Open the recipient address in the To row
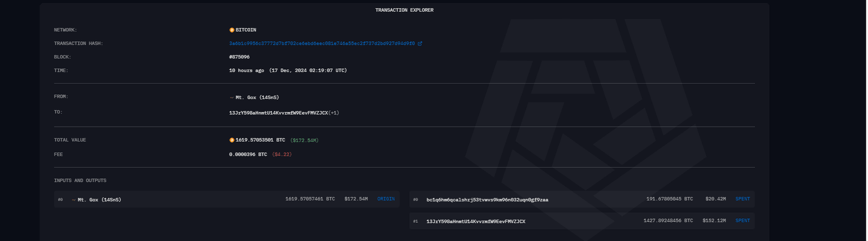Image resolution: width=868 pixels, height=241 pixels. [278, 113]
